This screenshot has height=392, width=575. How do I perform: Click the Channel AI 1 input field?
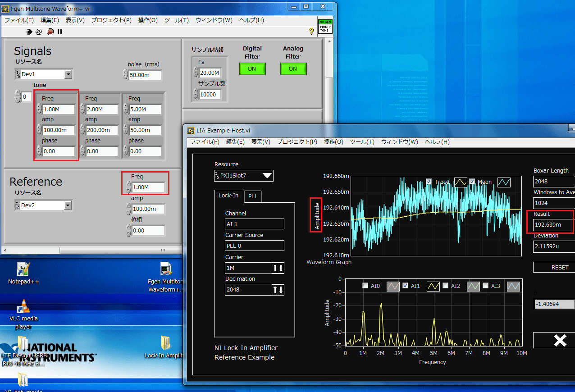coord(255,224)
